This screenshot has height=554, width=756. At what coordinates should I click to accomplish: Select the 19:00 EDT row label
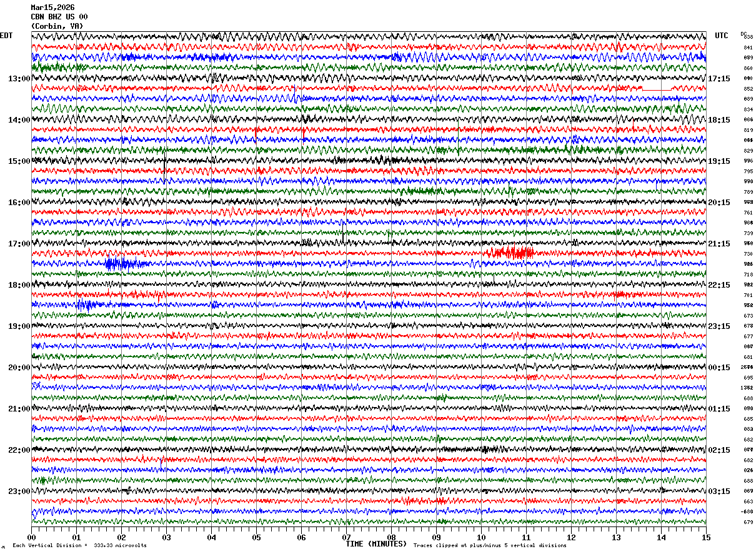tap(19, 326)
